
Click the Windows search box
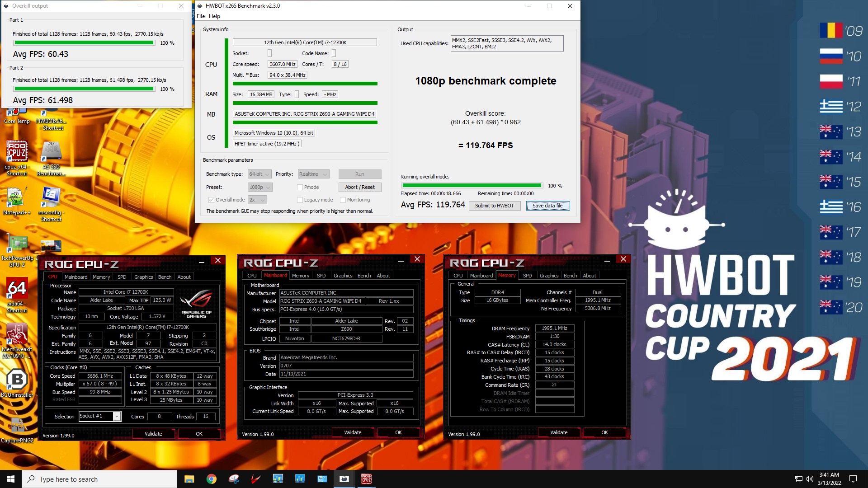99,479
